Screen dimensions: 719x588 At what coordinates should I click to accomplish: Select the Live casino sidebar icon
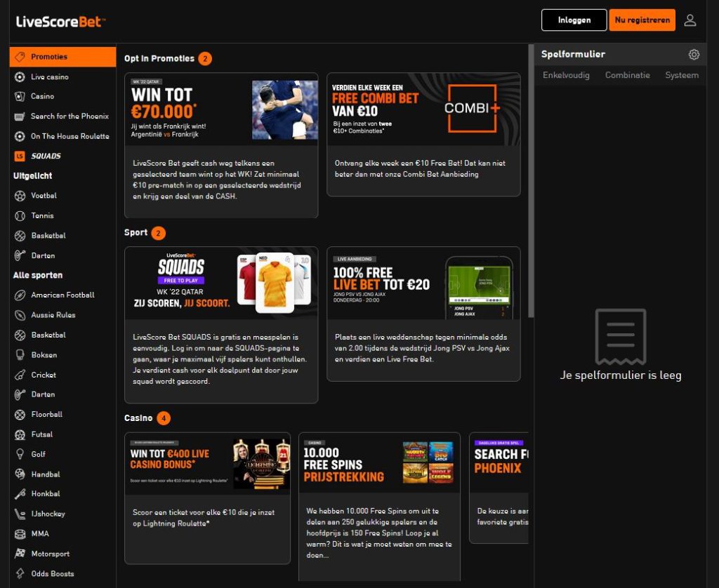click(x=20, y=76)
